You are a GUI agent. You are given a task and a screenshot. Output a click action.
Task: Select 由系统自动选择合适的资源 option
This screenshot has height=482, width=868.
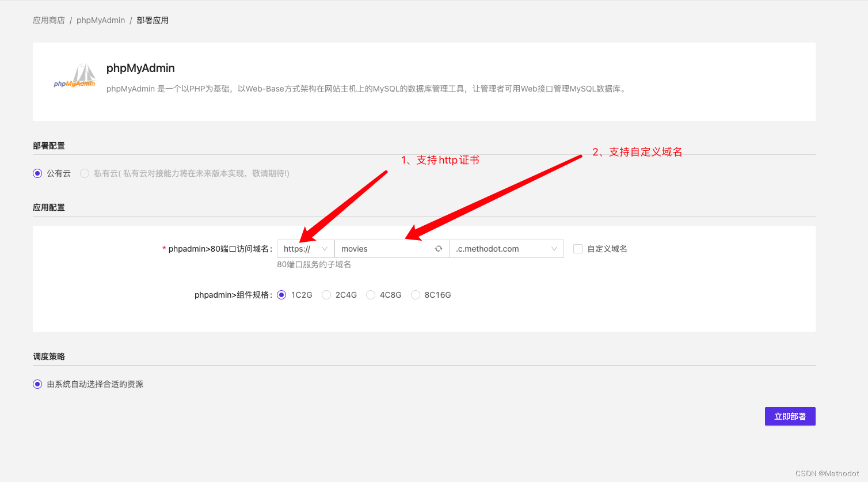(37, 384)
